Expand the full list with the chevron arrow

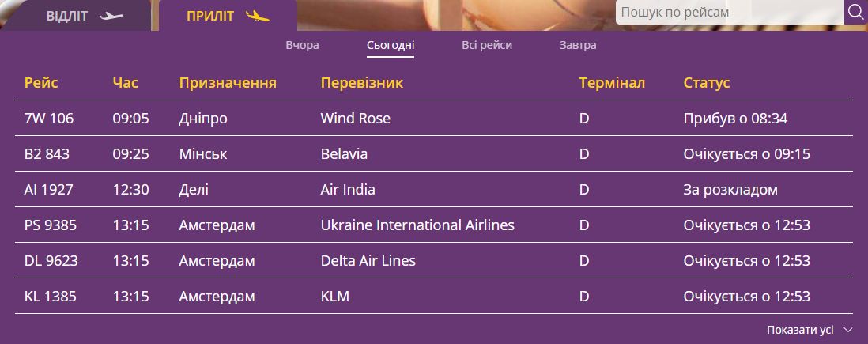tap(848, 330)
